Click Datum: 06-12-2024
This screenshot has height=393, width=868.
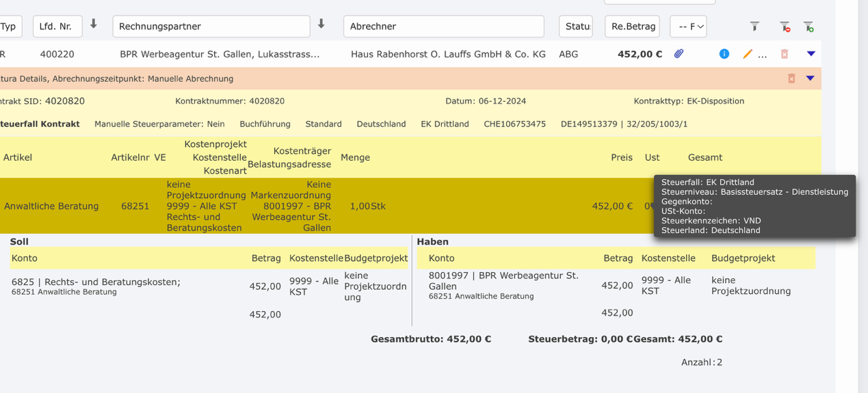coord(486,101)
